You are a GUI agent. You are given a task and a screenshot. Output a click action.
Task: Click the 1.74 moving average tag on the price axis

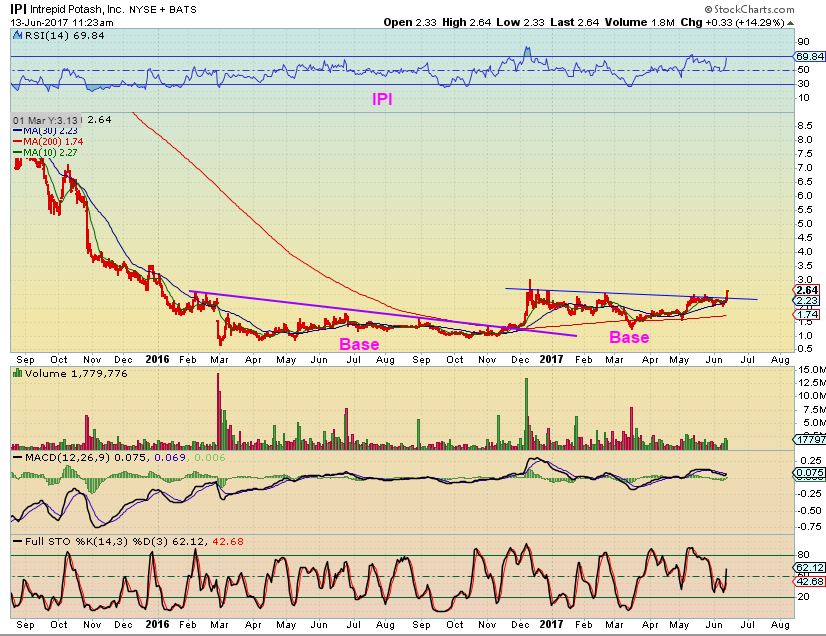807,315
